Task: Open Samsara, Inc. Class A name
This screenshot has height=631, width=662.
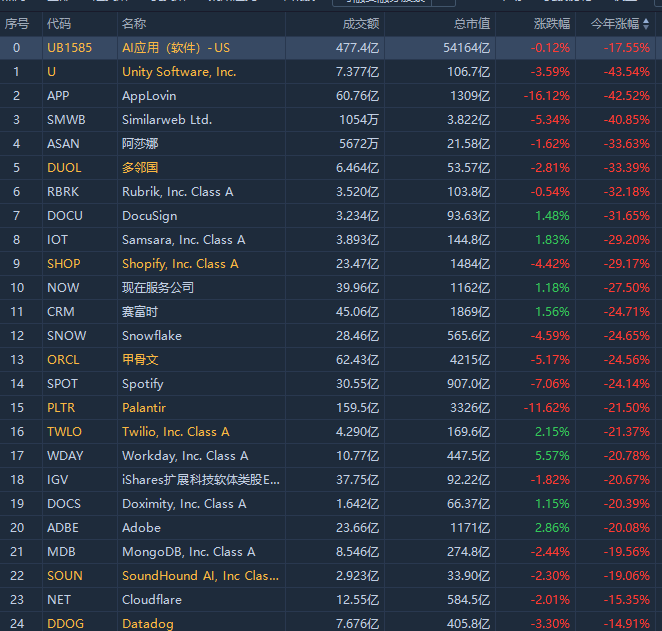Action: tap(183, 240)
